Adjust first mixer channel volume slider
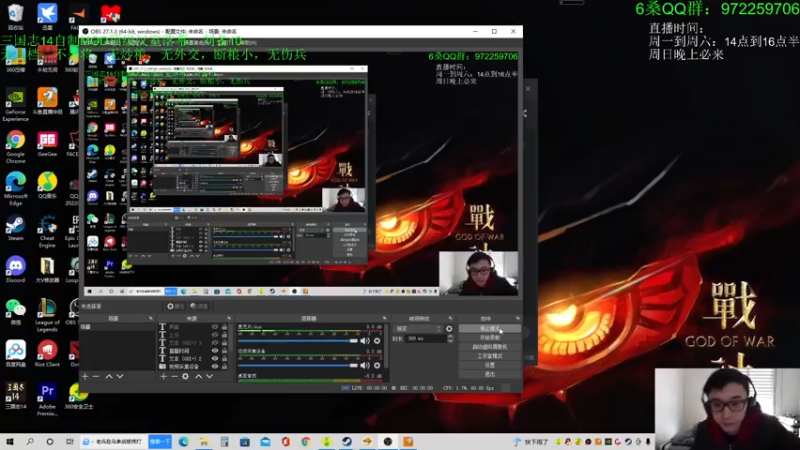Image resolution: width=800 pixels, height=450 pixels. pos(298,341)
